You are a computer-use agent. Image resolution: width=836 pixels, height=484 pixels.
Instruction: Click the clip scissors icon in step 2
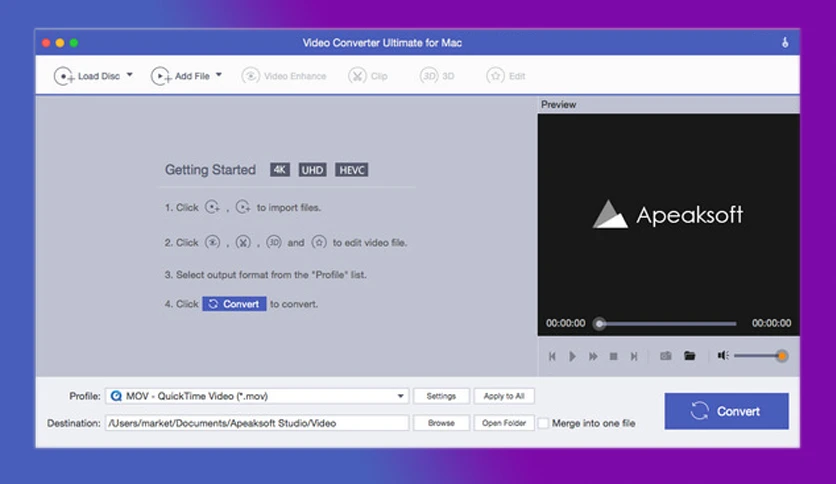[x=243, y=243]
